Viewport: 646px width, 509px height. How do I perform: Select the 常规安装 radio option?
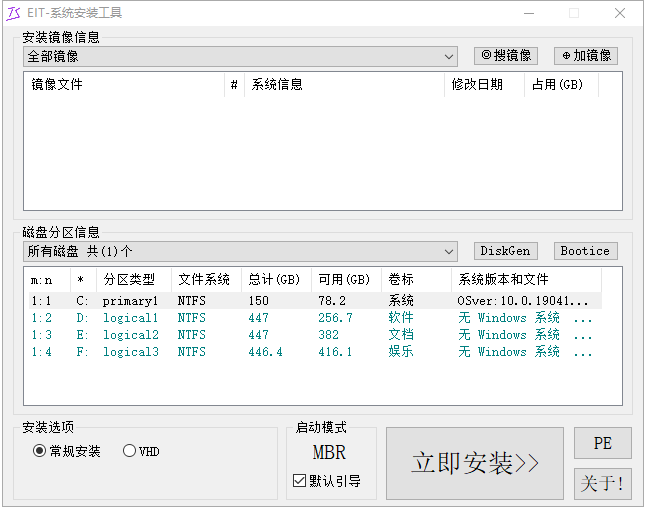67,451
